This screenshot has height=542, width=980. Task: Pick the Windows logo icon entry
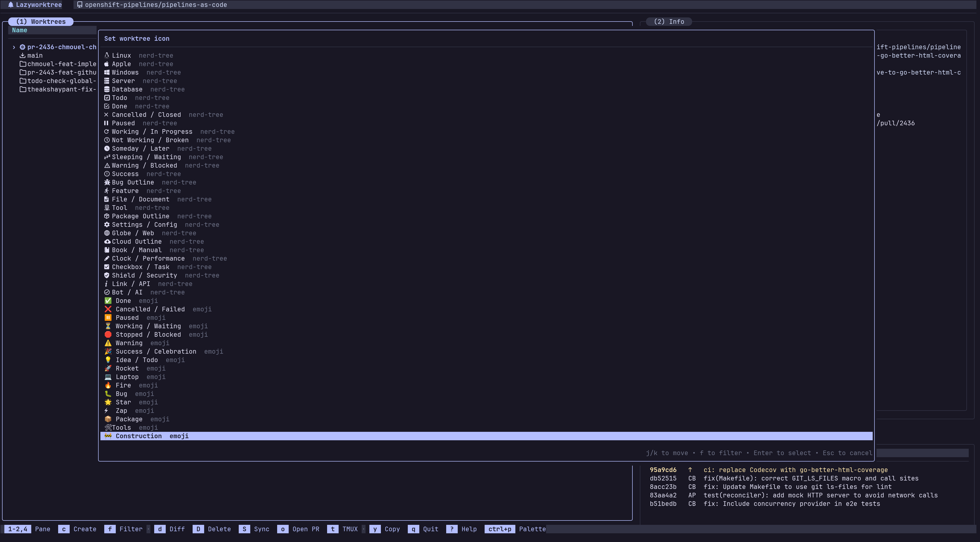point(125,72)
